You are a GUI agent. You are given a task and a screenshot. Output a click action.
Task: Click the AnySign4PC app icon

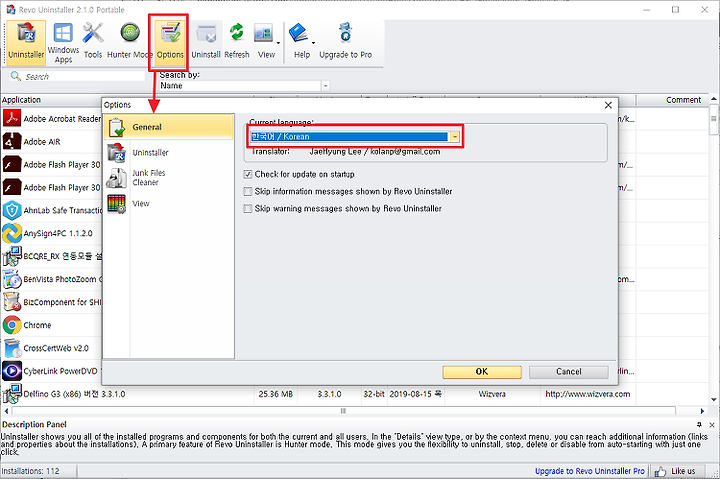12,233
